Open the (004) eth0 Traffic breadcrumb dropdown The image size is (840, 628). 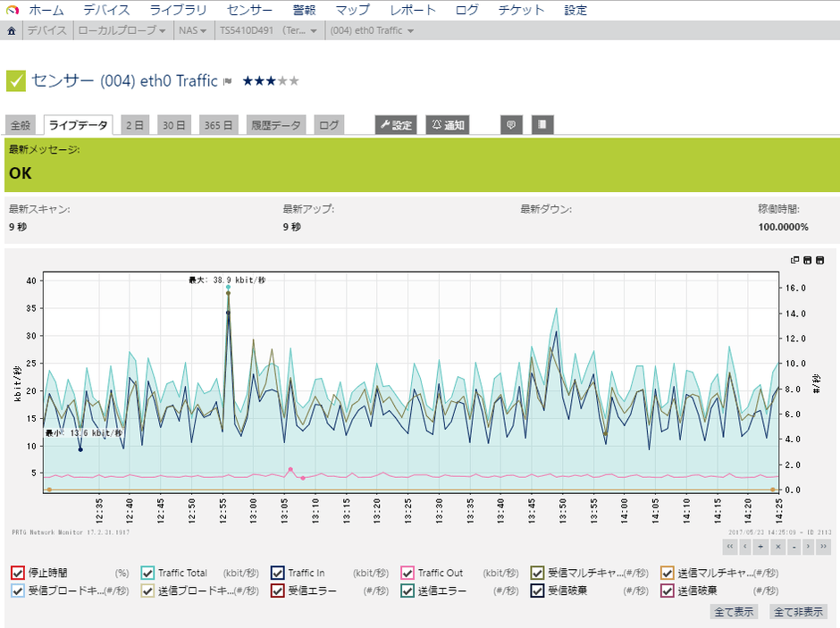(371, 30)
